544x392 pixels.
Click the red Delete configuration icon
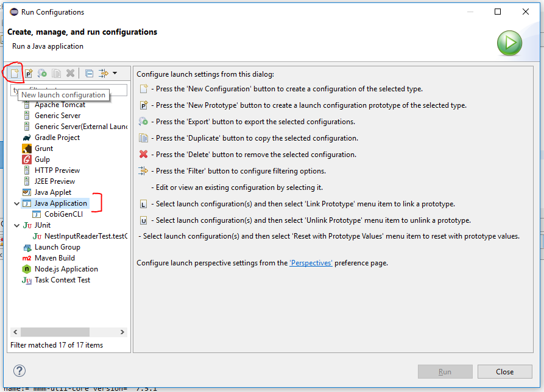coord(71,73)
